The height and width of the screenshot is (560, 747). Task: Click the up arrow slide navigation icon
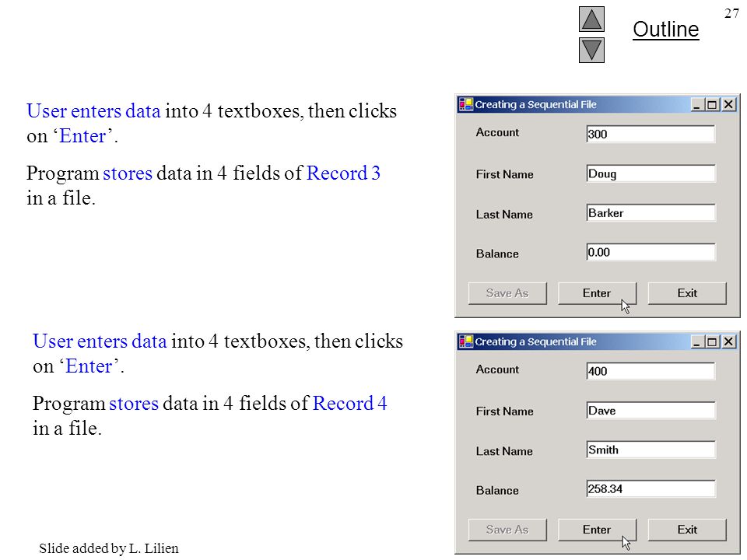tap(591, 19)
